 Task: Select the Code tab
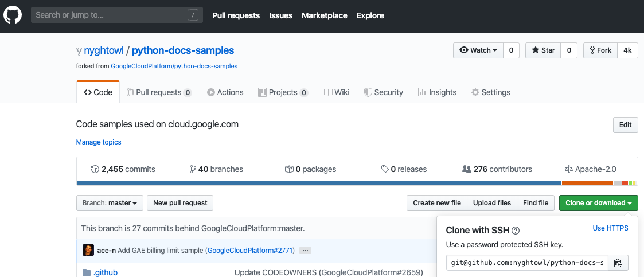[x=98, y=92]
